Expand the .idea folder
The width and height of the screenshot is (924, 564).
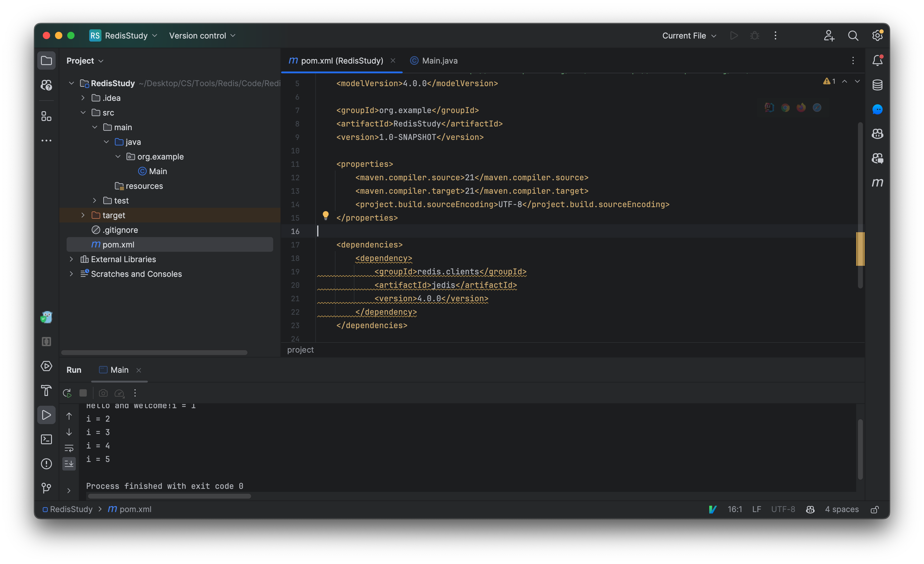83,98
